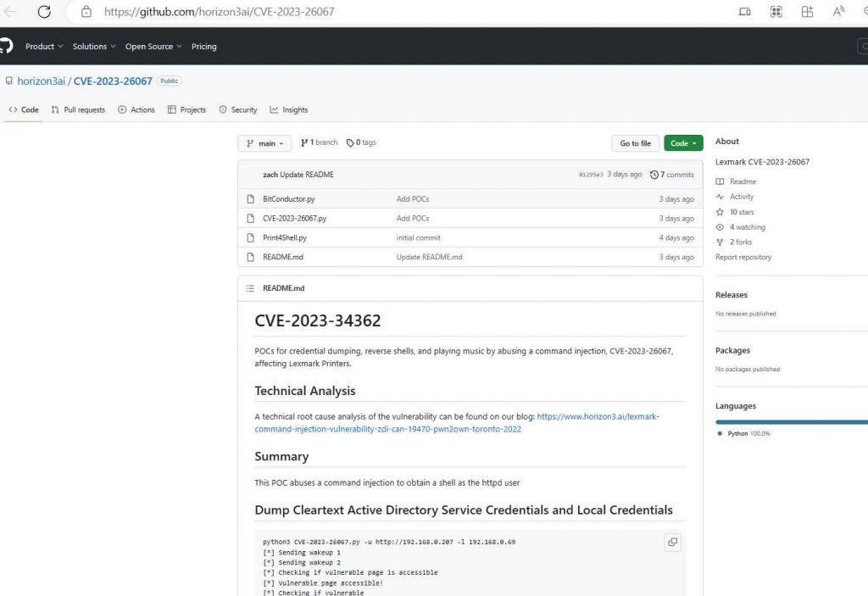Click file icon beside Print4Shell.py
The image size is (868, 596).
251,237
